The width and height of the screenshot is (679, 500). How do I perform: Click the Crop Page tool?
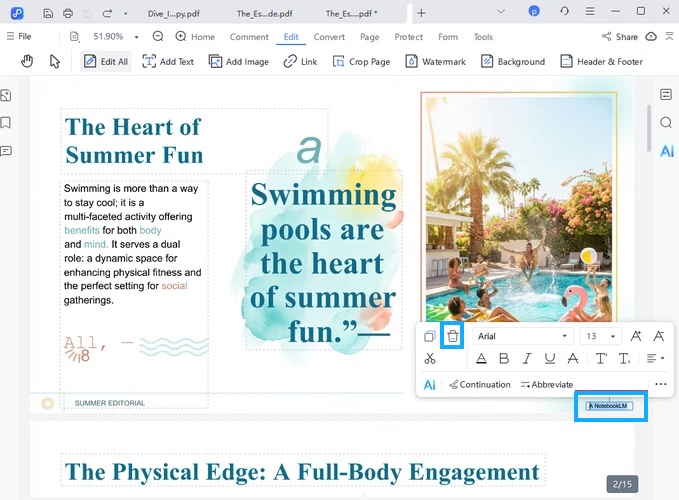(x=361, y=62)
